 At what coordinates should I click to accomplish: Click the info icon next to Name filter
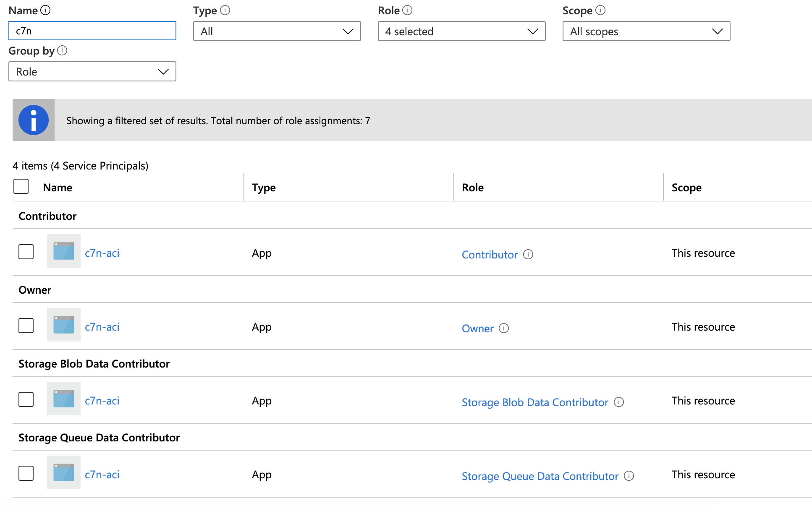45,10
